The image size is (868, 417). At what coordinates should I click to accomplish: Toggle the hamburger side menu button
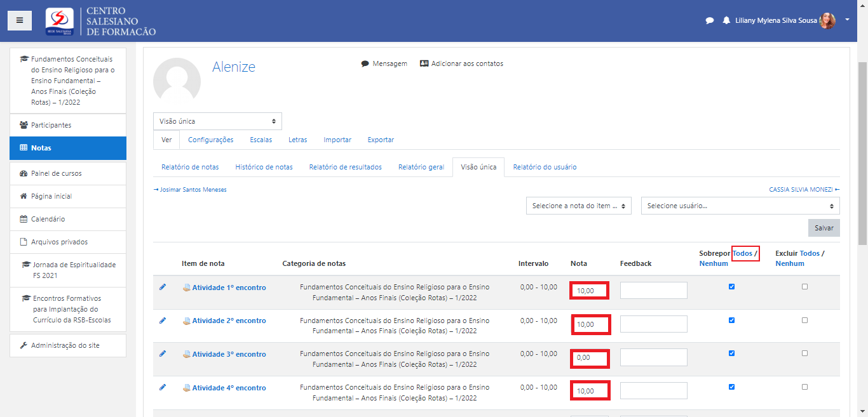click(20, 20)
